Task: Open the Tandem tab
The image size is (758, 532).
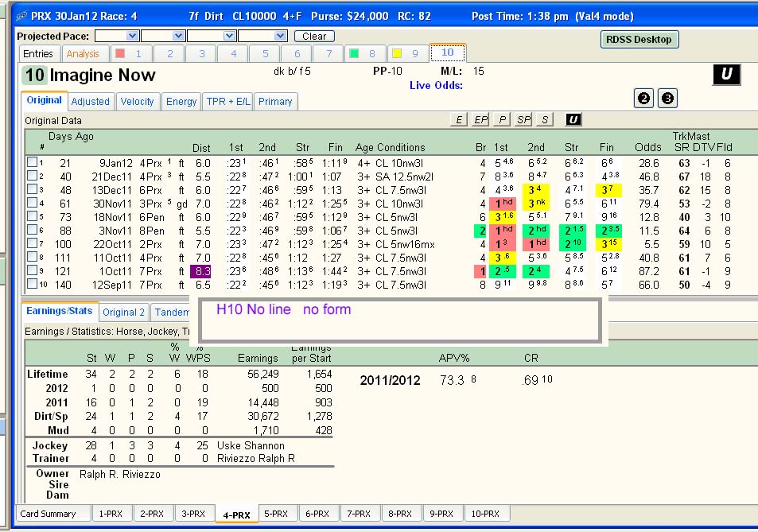Action: point(172,313)
